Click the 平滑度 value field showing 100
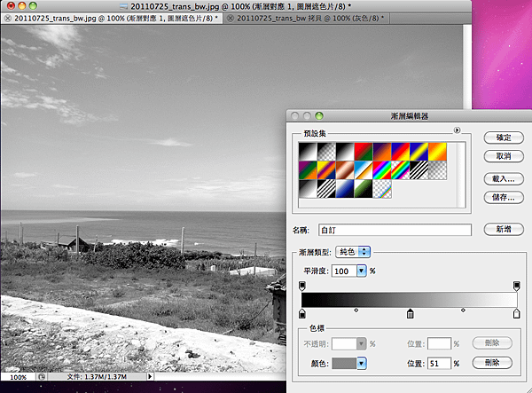Image resolution: width=532 pixels, height=393 pixels. click(x=344, y=271)
